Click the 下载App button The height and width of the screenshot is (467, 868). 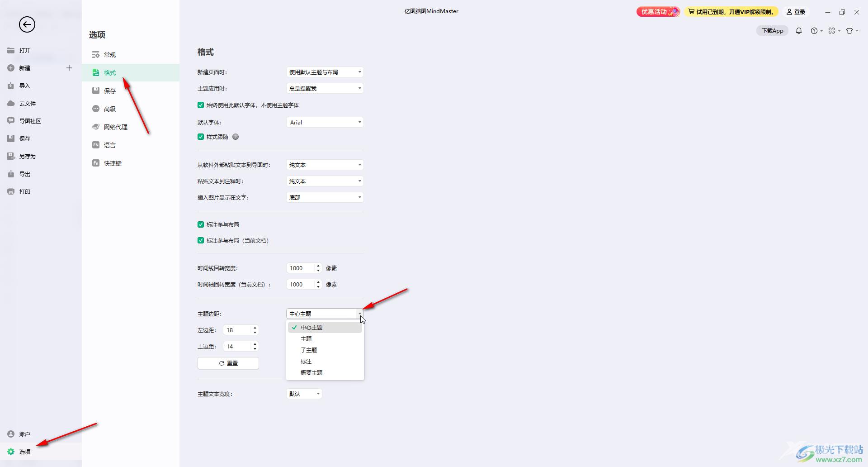point(772,30)
